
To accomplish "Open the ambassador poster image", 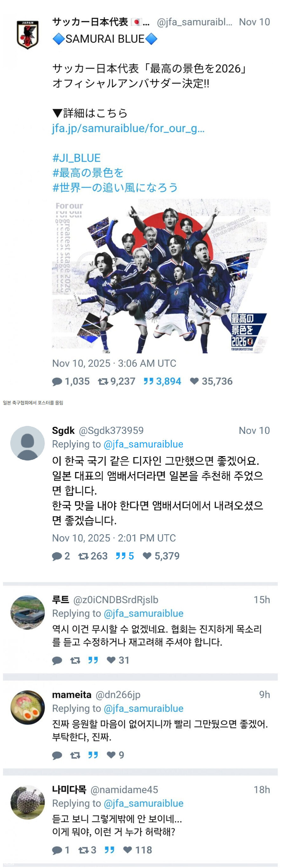I will [x=161, y=276].
